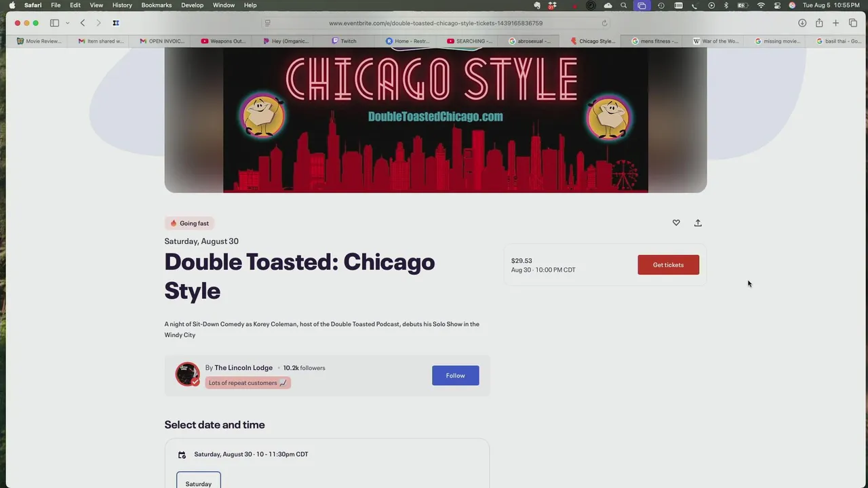
Task: Click the extension icon next to navigation arrows
Action: (116, 23)
